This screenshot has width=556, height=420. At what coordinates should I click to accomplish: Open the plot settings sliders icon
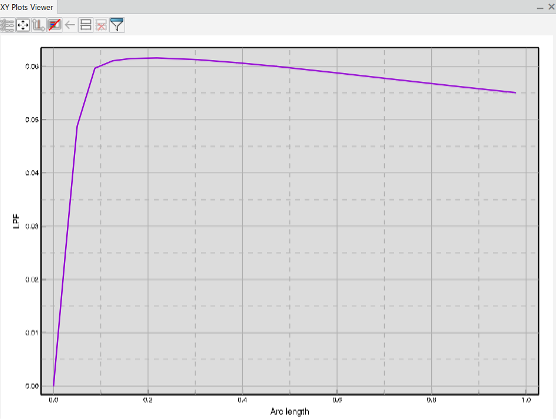point(7,25)
